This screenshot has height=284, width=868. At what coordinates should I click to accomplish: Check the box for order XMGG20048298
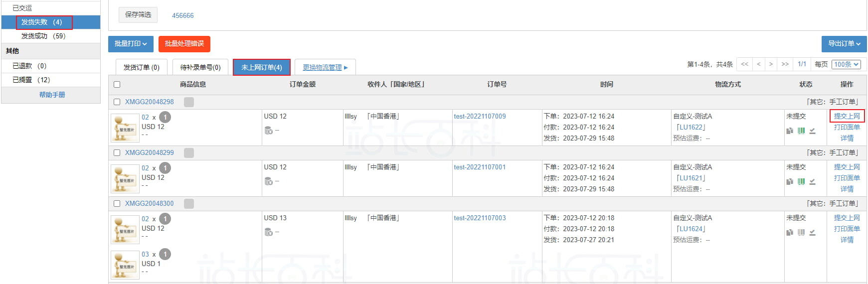[117, 102]
